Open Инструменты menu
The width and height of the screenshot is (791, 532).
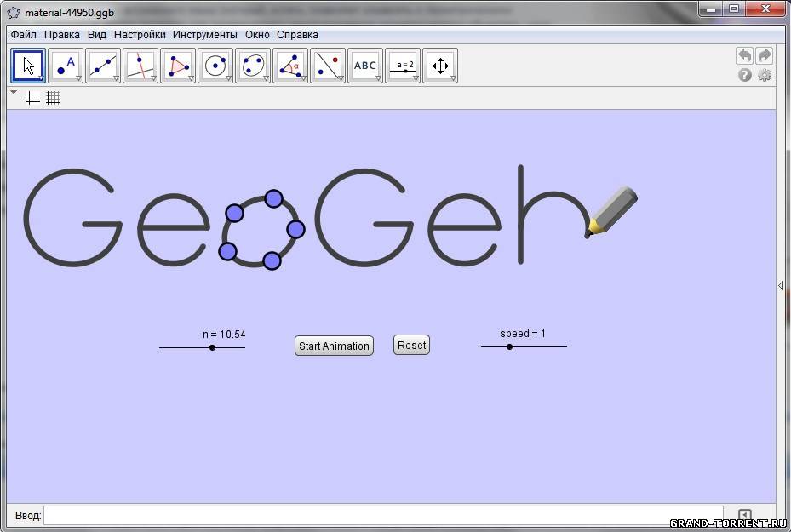click(x=205, y=35)
